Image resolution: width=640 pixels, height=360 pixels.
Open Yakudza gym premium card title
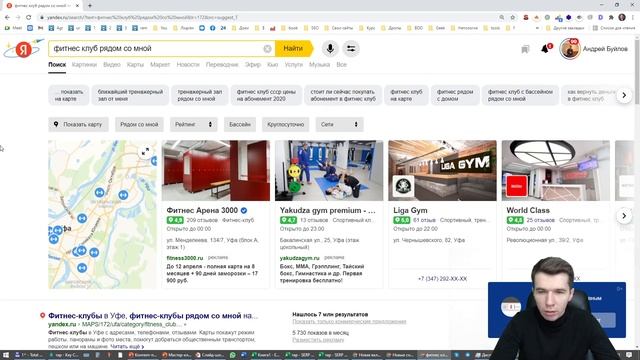[327, 211]
